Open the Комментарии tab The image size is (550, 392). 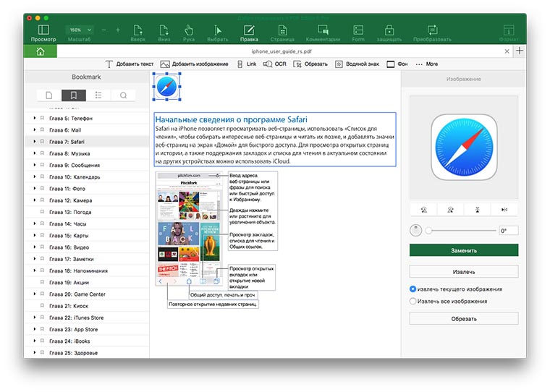point(323,33)
